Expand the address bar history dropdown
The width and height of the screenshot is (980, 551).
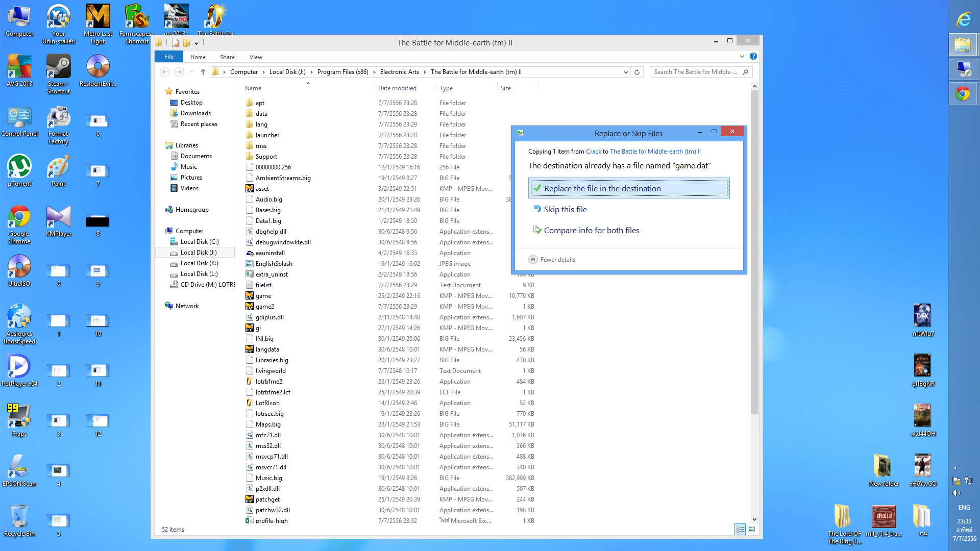coord(626,72)
